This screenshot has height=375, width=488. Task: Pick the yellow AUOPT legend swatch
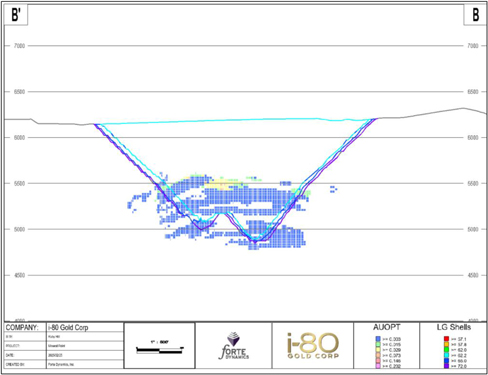point(378,350)
